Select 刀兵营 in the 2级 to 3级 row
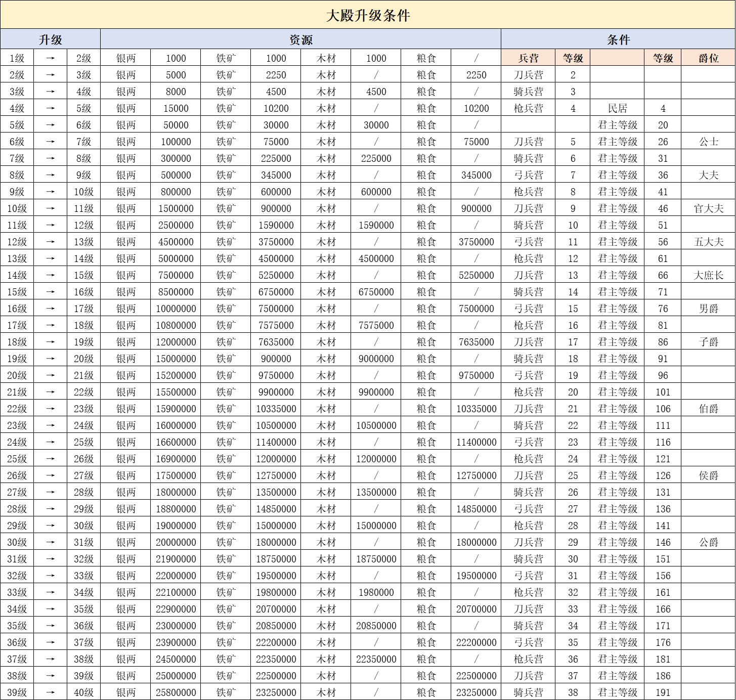Viewport: 736px width, 700px height. (x=529, y=75)
